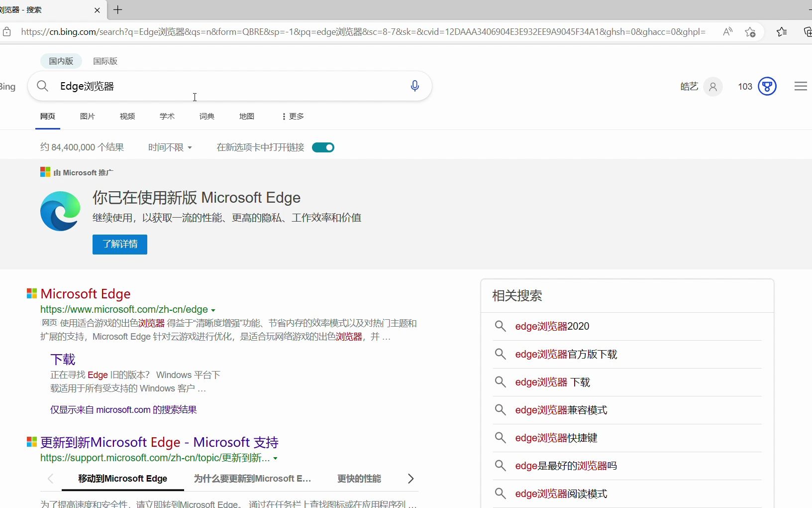Viewport: 812px width, 508px height.
Task: Click the Read aloud icon in address bar
Action: tap(727, 32)
